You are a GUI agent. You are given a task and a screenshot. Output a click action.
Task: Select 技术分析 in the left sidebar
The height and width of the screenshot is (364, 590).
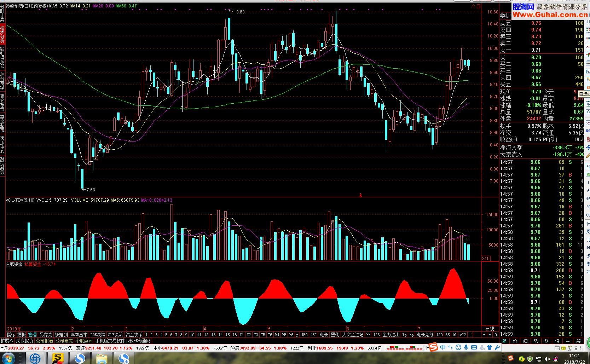click(2, 35)
